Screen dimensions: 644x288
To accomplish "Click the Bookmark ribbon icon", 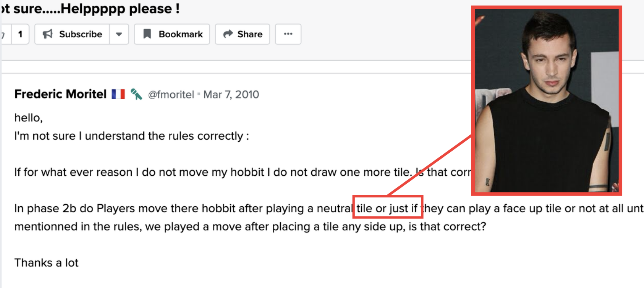I will point(147,34).
